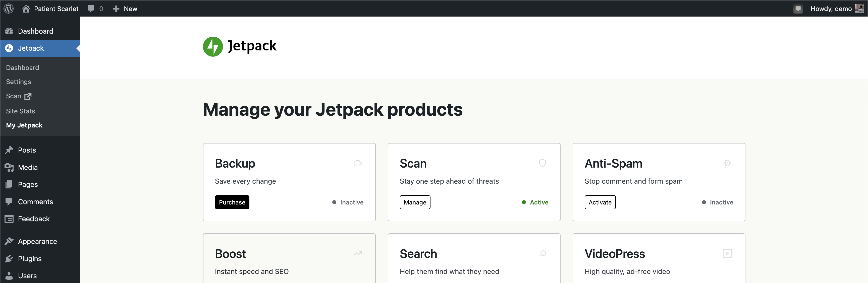
Task: Click the plus icon beside New
Action: [x=116, y=9]
